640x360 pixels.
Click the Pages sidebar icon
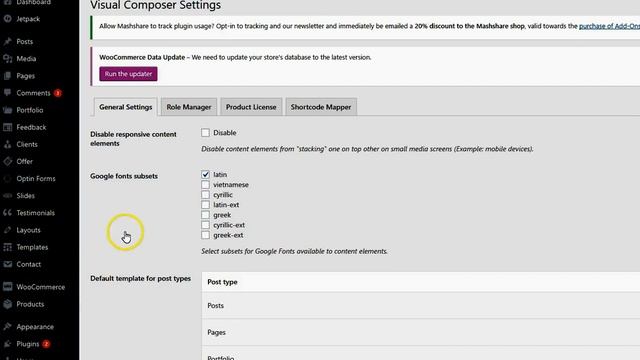click(7, 76)
